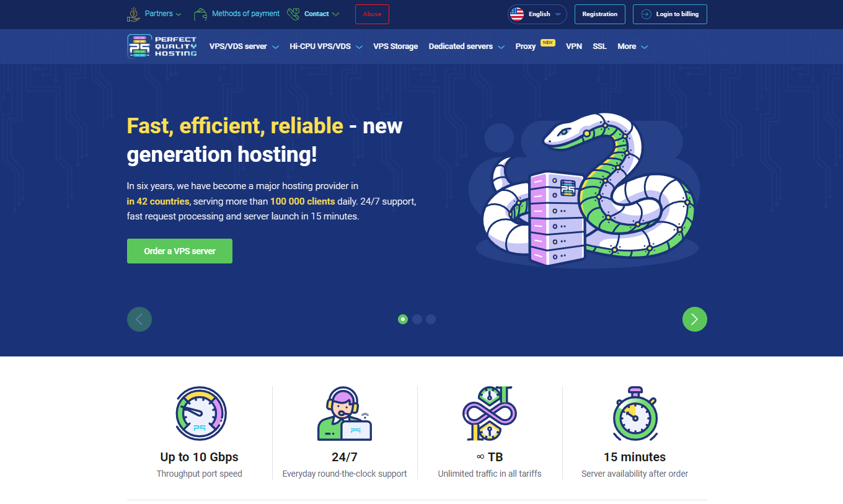Expand the Hi-CPU VPS/VDS menu
Viewport: 843px width, 504px height.
[x=326, y=46]
